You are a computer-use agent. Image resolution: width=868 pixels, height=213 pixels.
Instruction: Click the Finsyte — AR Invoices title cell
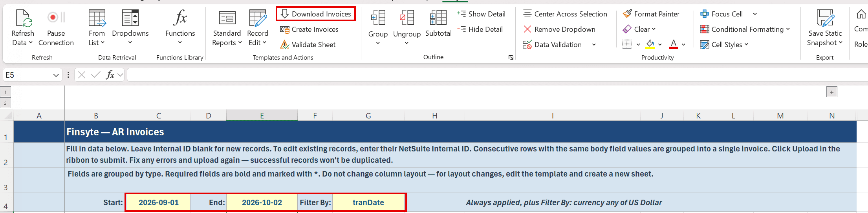pos(115,132)
